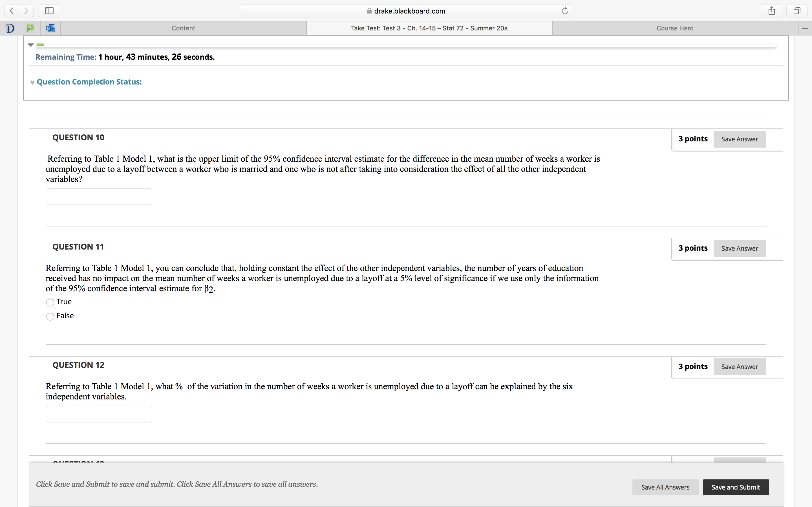
Task: Click the green time progress bar
Action: pyautogui.click(x=40, y=44)
